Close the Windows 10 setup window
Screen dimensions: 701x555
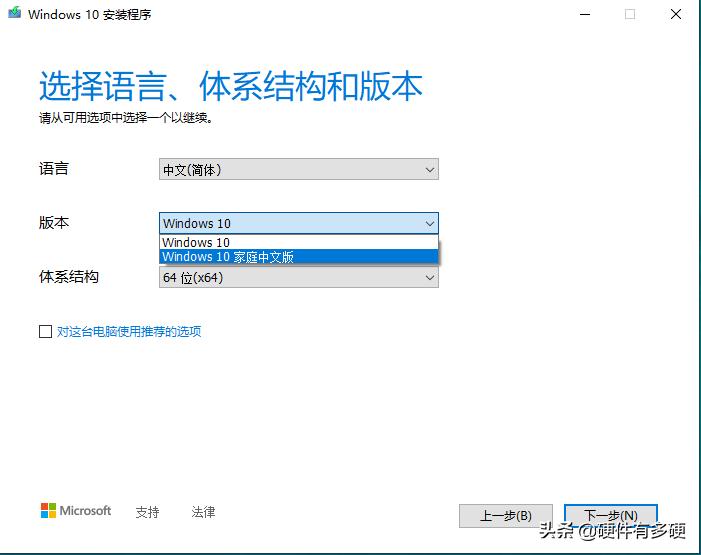[676, 14]
